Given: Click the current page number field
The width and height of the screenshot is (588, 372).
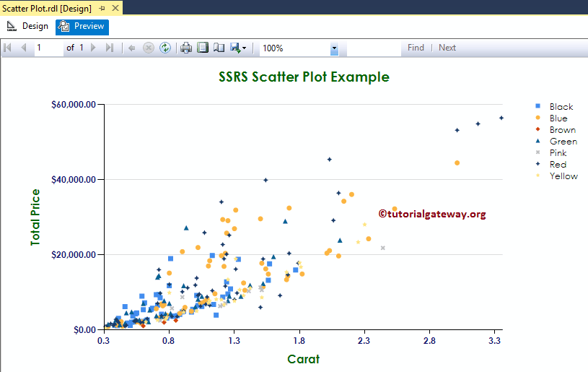Looking at the screenshot, I should point(49,48).
